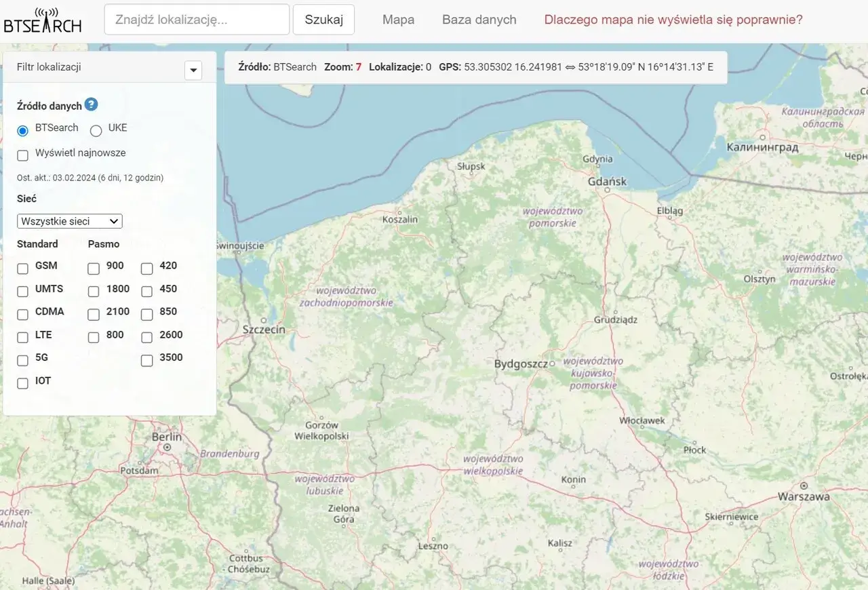Open the Mapa menu item
The image size is (868, 590).
click(x=398, y=20)
